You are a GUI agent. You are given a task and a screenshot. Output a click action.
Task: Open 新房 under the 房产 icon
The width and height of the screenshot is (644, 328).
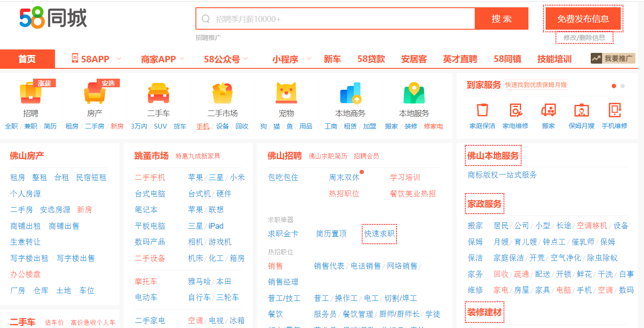point(117,126)
